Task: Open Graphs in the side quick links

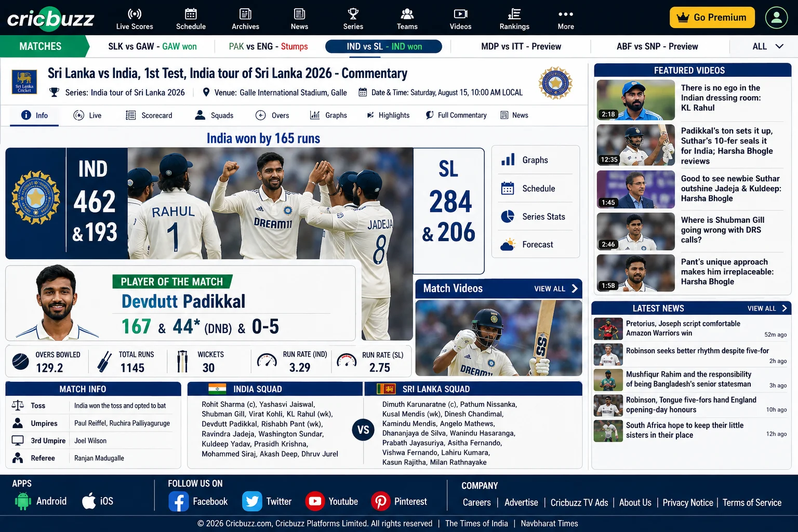Action: pos(536,160)
